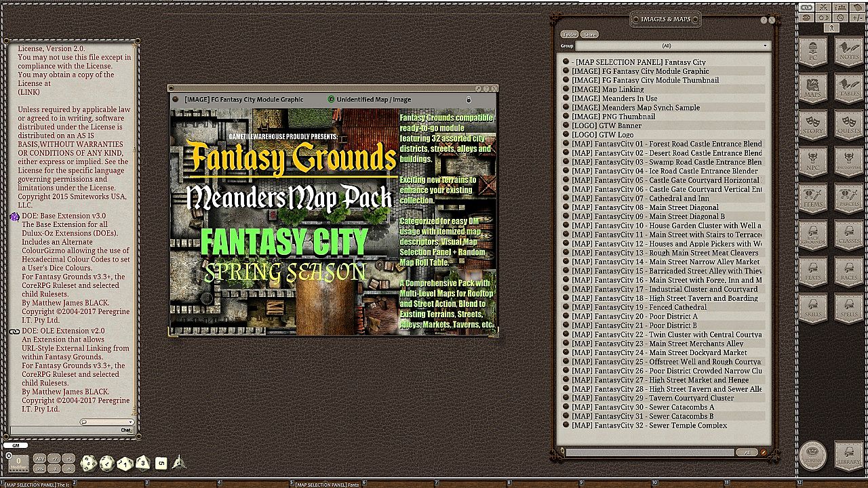Pick the d4 pyramid die
This screenshot has height=488, width=868.
click(179, 462)
